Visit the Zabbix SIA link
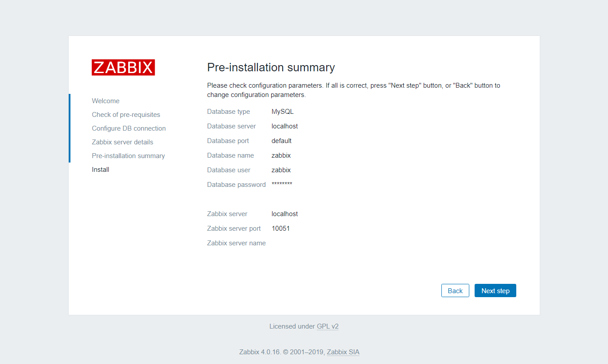 pos(343,352)
